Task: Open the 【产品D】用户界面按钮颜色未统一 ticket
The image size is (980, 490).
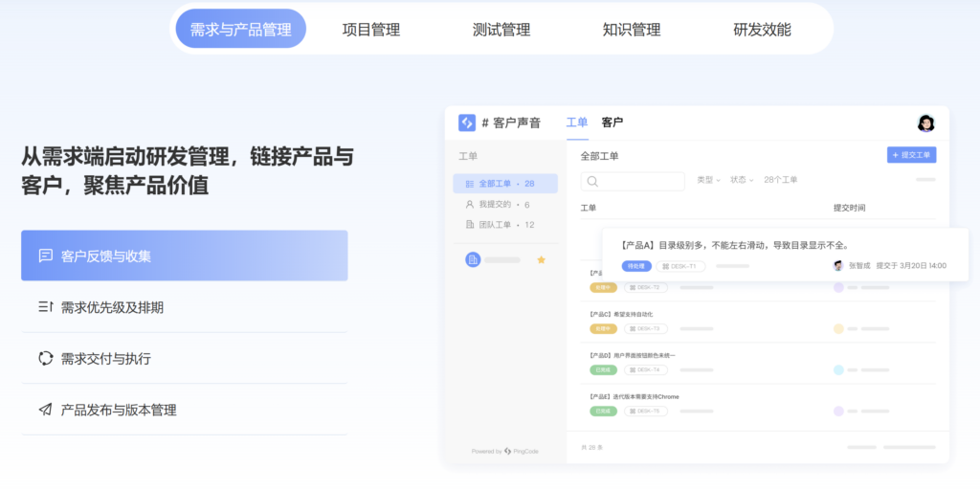Action: [x=632, y=356]
